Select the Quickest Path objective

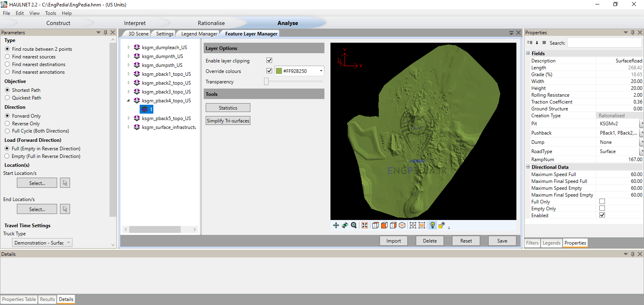tap(7, 98)
